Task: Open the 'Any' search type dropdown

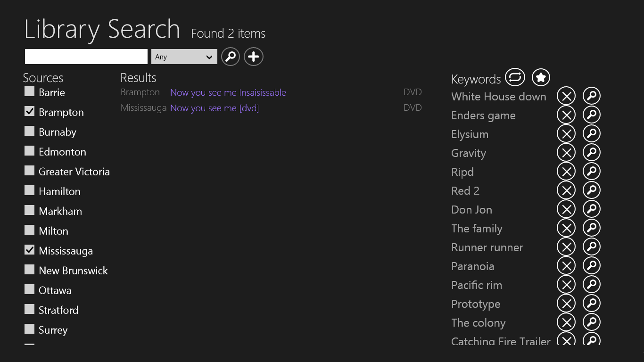Action: (184, 57)
